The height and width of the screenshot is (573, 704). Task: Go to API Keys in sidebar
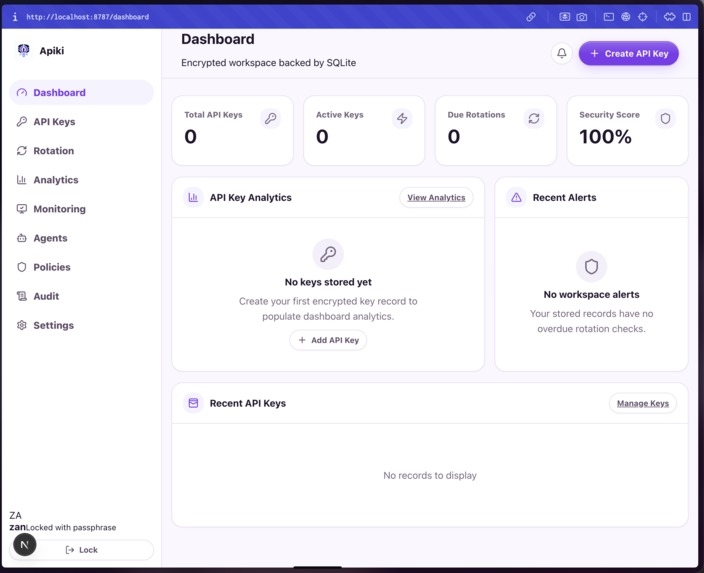coord(81,122)
